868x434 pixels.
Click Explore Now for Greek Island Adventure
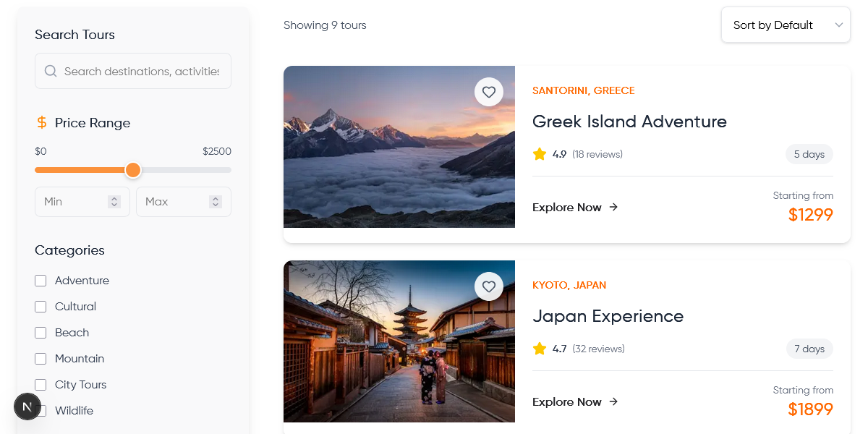[567, 208]
